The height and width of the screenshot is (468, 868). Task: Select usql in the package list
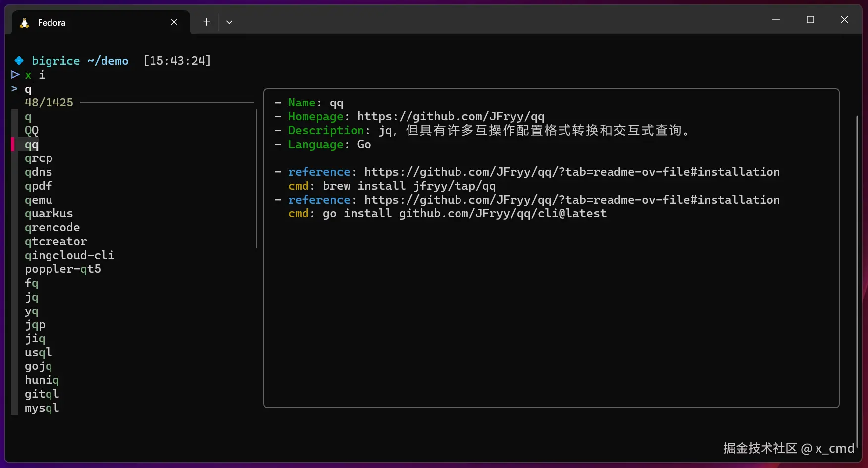coord(39,353)
